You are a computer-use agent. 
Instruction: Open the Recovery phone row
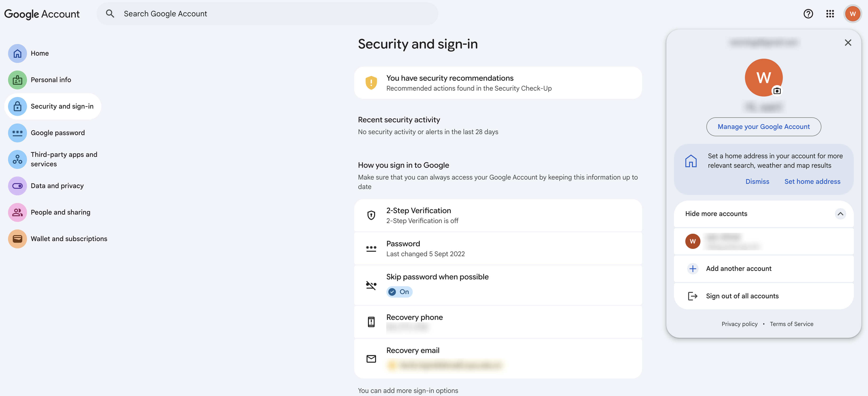498,321
